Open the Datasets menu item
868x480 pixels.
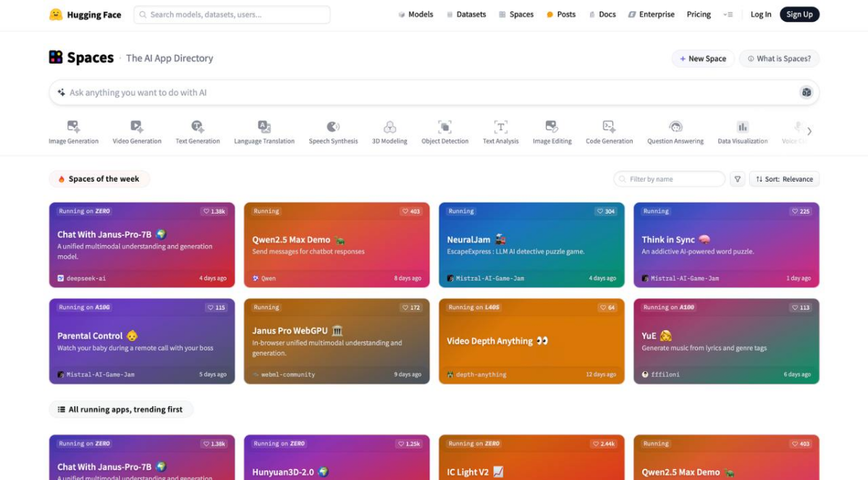click(466, 14)
